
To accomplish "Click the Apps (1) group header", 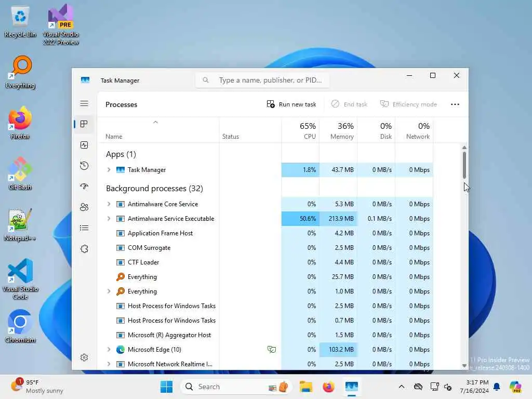I will click(121, 154).
